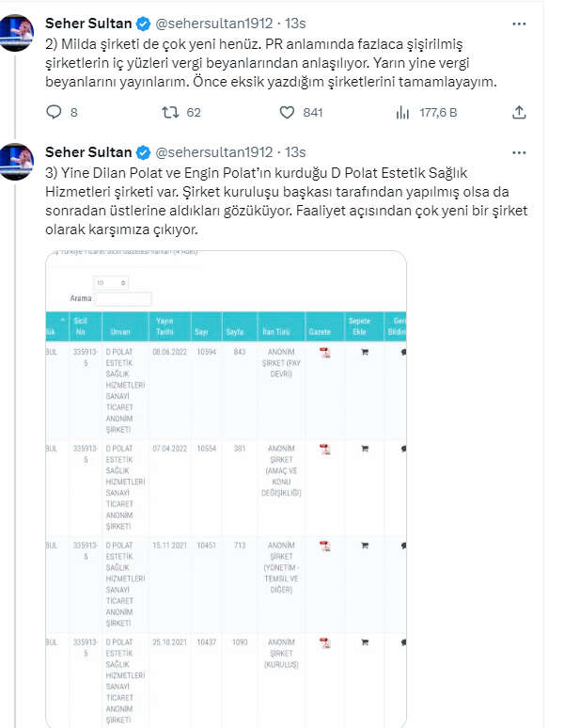Open rows-per-page dropdown showing 10
Image resolution: width=564 pixels, height=728 pixels.
112,282
